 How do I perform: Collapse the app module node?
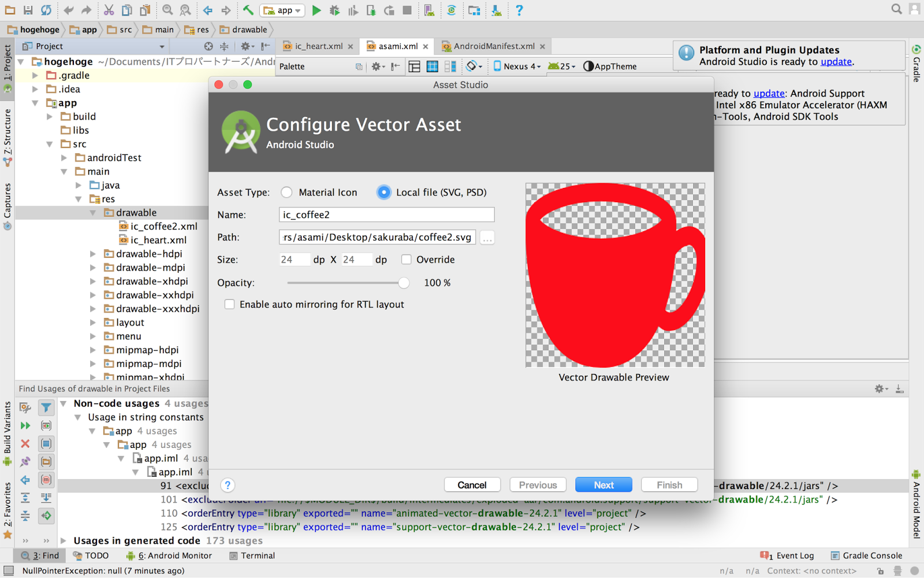[35, 103]
